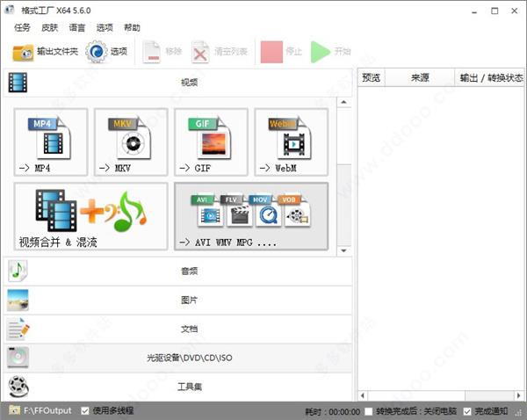The image size is (527, 420).
Task: Click the Options gear icon in toolbar
Action: 107,52
